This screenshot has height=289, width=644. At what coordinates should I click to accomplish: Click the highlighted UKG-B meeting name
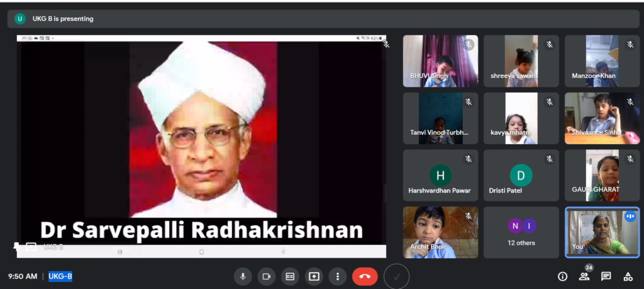tap(60, 276)
